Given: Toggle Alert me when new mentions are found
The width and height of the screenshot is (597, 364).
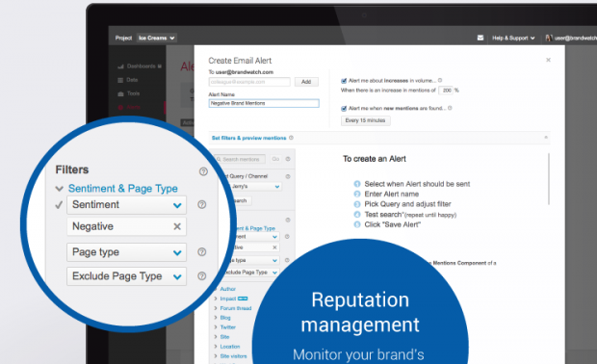Looking at the screenshot, I should (344, 109).
